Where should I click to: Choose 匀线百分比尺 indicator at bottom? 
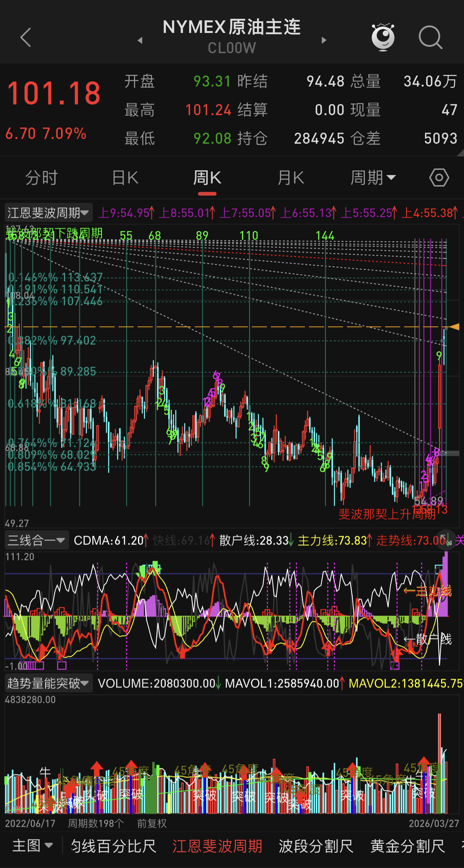[x=113, y=846]
